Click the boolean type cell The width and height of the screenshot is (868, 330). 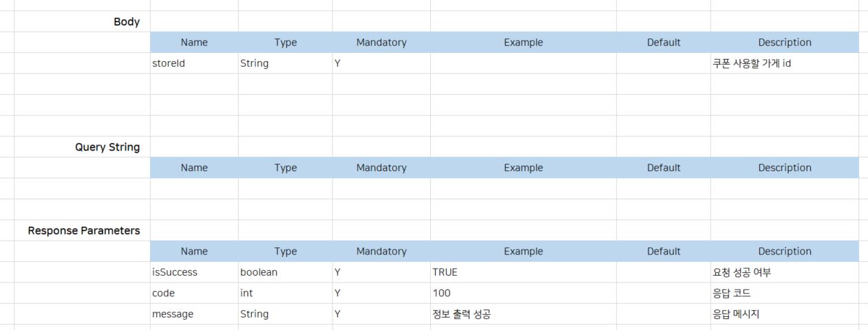coord(285,272)
